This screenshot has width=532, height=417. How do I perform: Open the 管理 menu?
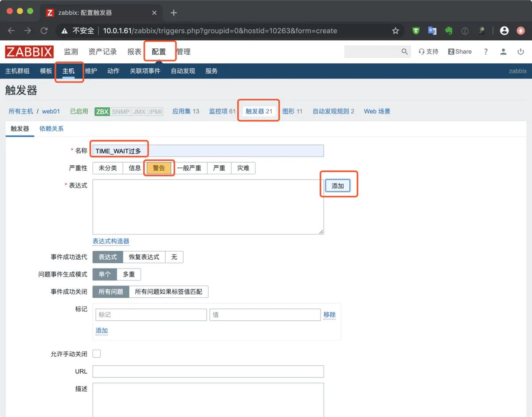click(x=184, y=52)
